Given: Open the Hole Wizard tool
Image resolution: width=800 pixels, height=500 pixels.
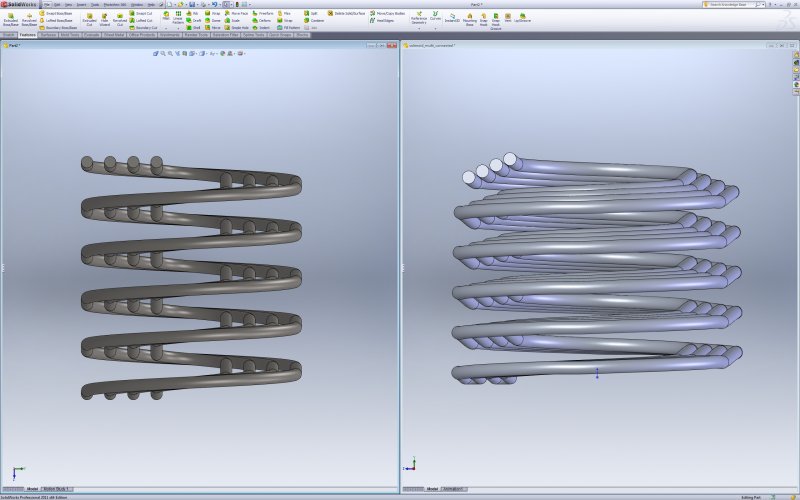Looking at the screenshot, I should point(105,20).
